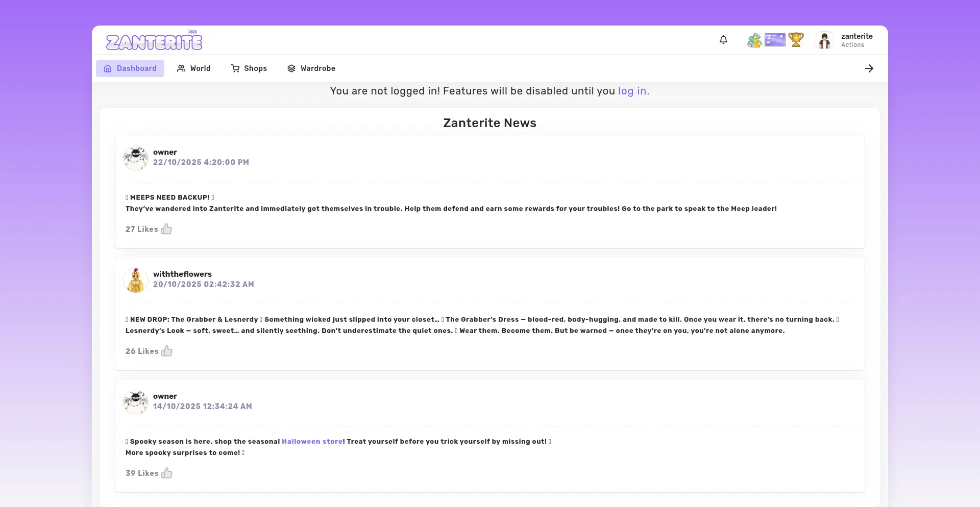Open the Halloween store link

pyautogui.click(x=312, y=442)
